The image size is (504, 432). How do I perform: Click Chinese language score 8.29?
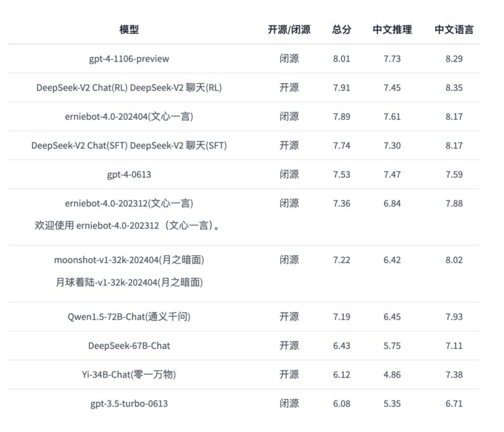(454, 59)
